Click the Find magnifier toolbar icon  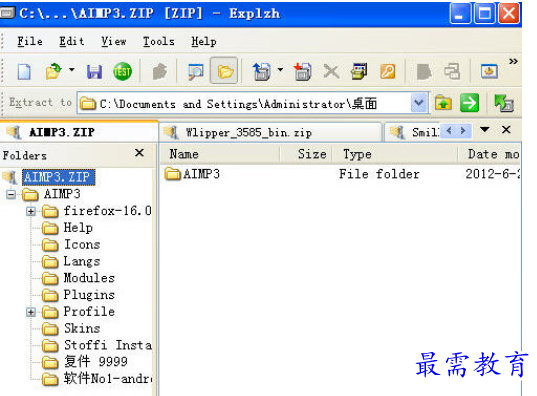tap(196, 72)
